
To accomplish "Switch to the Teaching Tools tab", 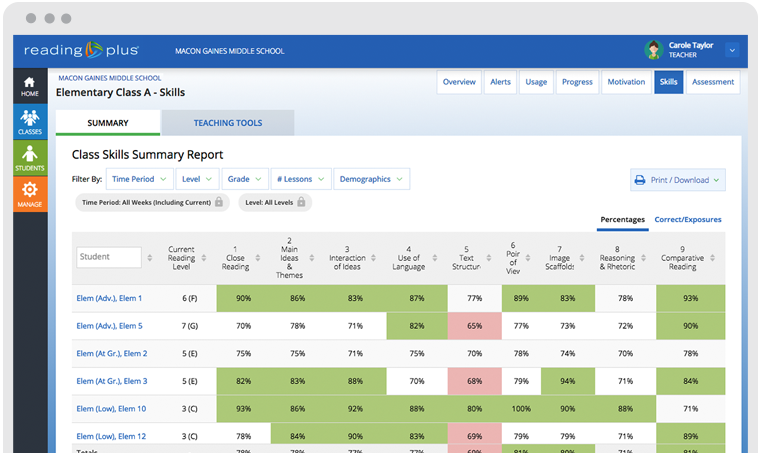I will click(228, 123).
